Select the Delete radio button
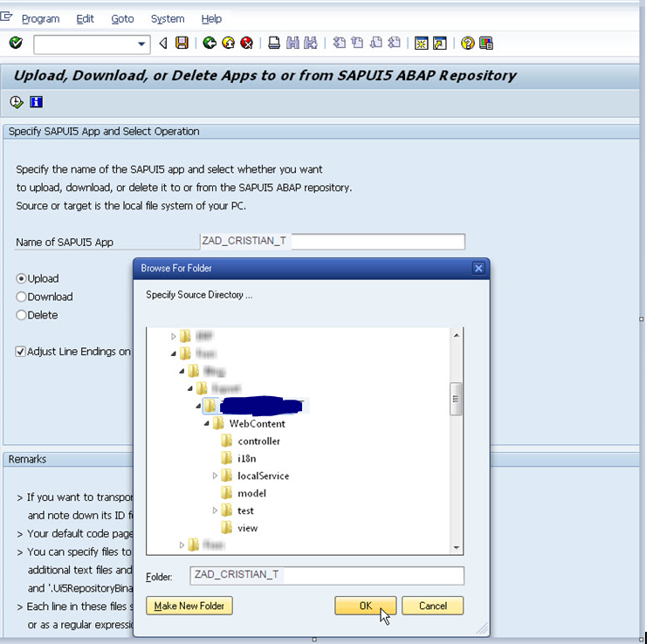Image resolution: width=653 pixels, height=644 pixels. pos(22,315)
